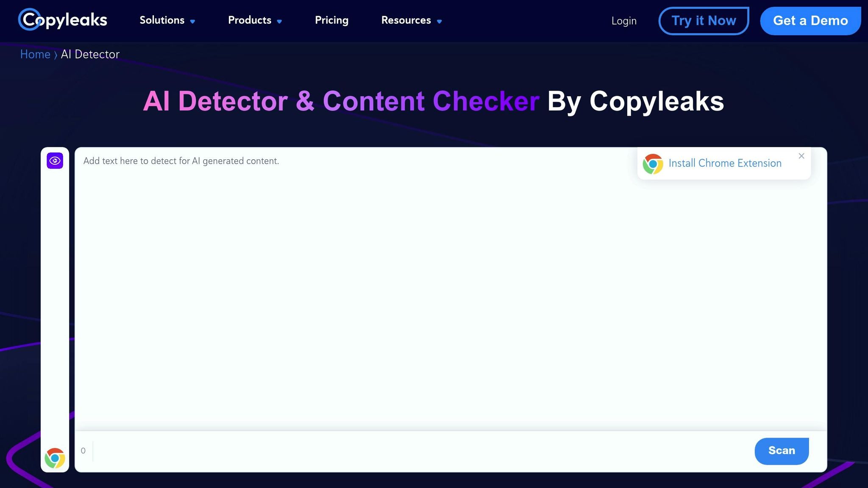Click the character count showing 0
This screenshot has width=868, height=488.
point(83,451)
